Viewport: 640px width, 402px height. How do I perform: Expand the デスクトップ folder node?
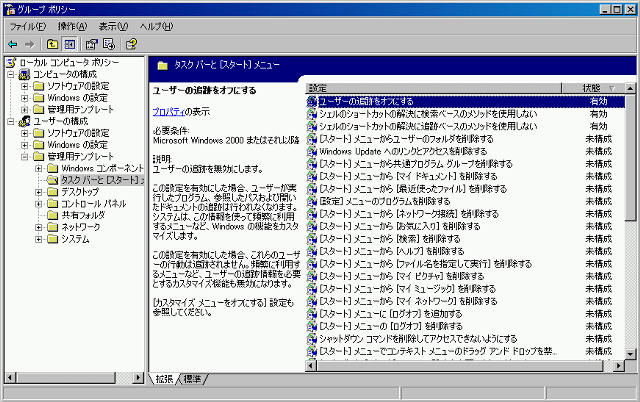click(39, 192)
